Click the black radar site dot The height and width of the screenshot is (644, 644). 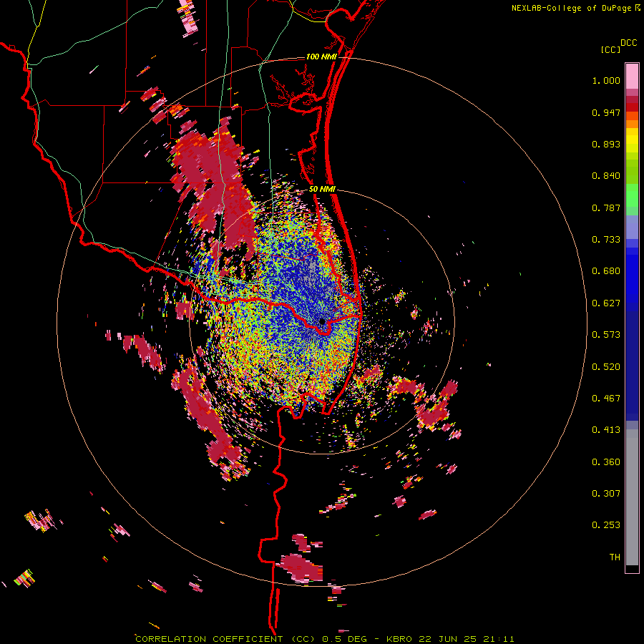322,321
